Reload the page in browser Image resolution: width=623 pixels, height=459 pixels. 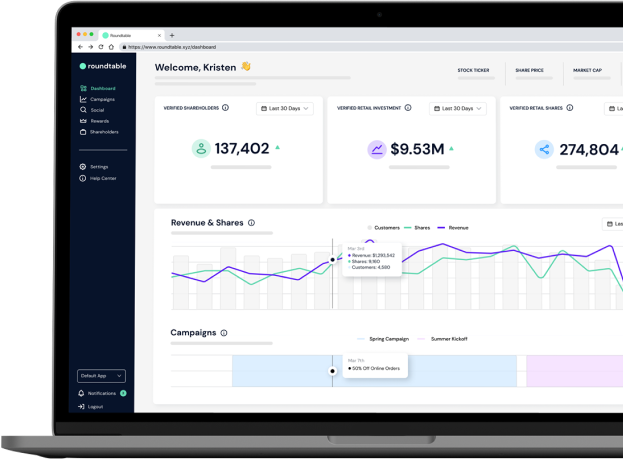[101, 47]
